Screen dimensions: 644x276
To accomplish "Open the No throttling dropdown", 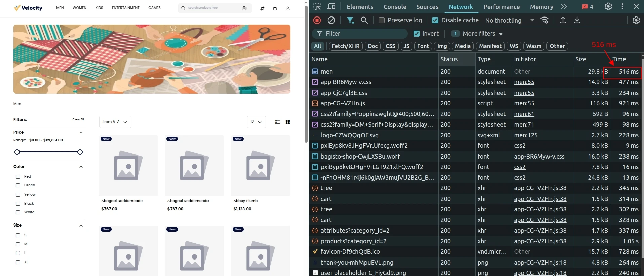I will 509,20.
